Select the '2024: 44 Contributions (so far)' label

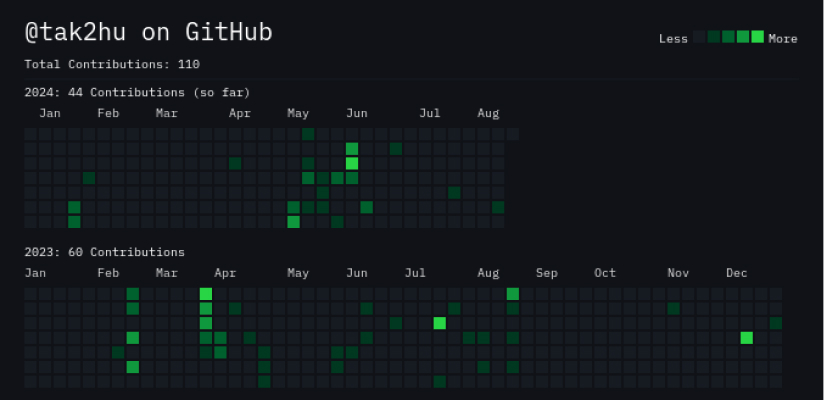[137, 93]
